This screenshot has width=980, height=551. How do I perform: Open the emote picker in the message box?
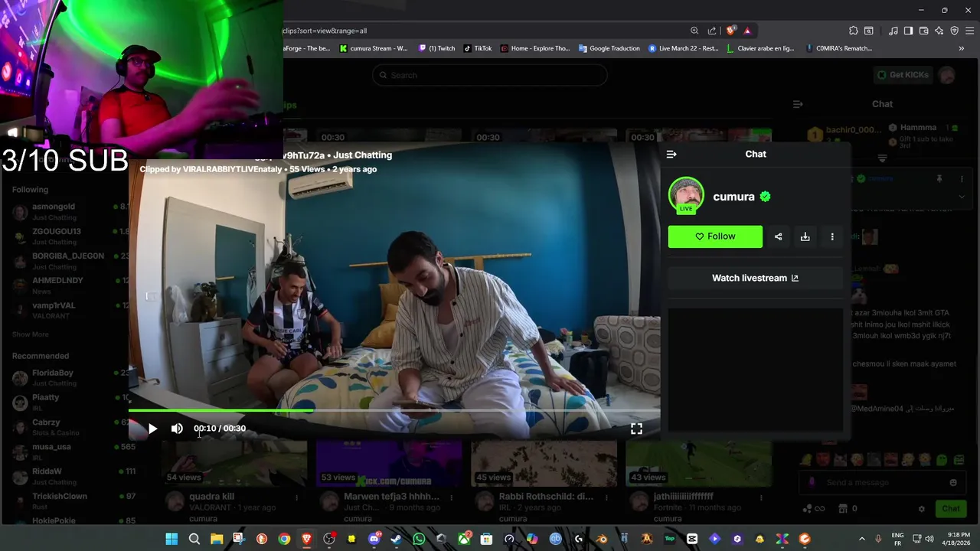point(953,483)
